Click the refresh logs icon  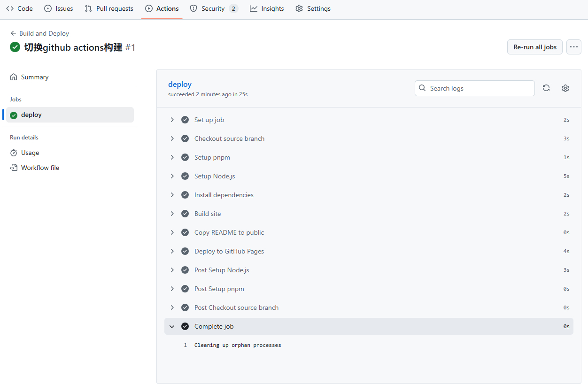click(546, 88)
